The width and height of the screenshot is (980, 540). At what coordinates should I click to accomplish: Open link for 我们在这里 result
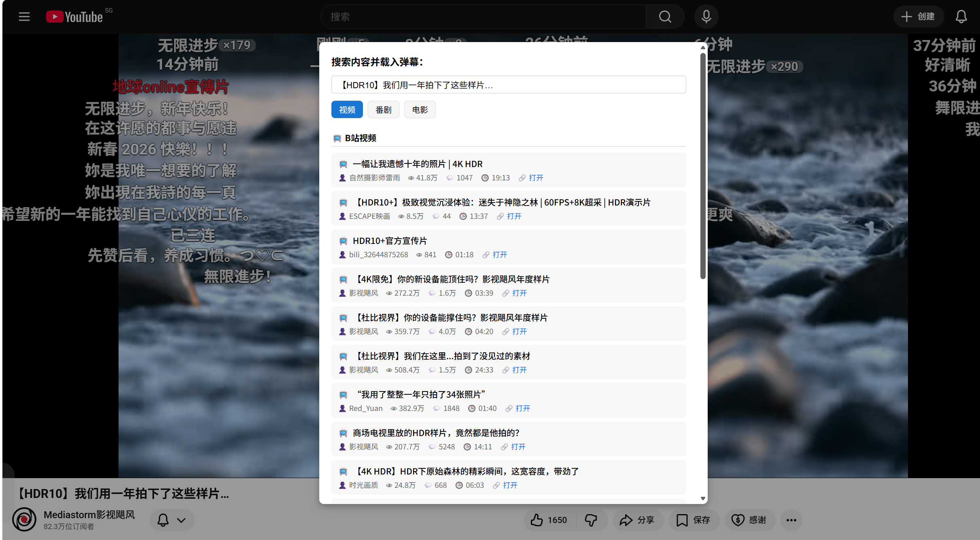click(x=519, y=370)
